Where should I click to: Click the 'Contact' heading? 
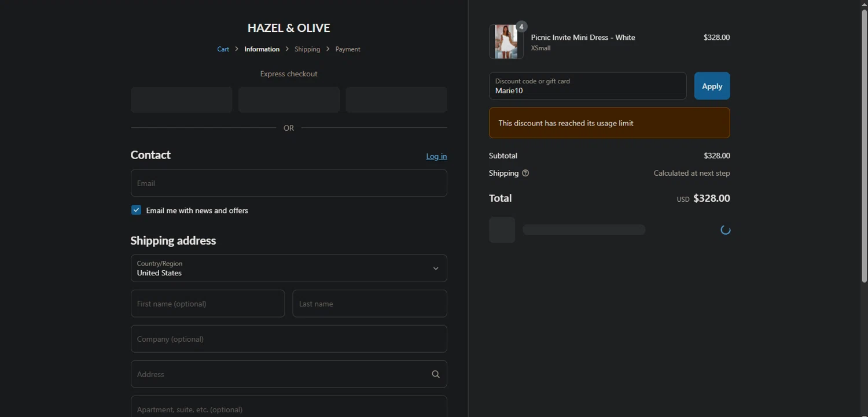pyautogui.click(x=150, y=155)
